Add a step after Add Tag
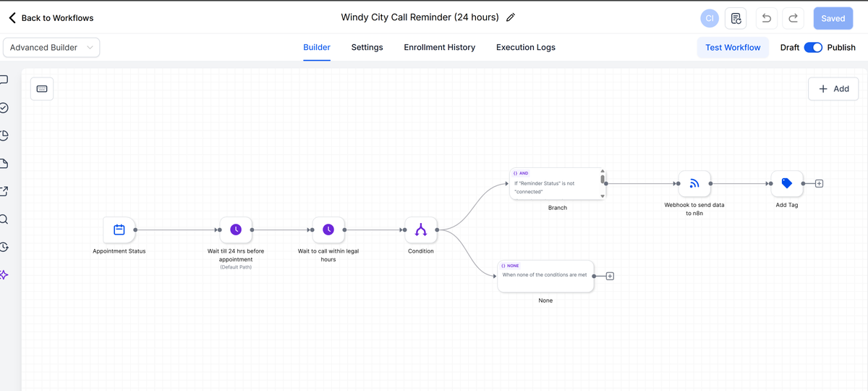 click(819, 184)
